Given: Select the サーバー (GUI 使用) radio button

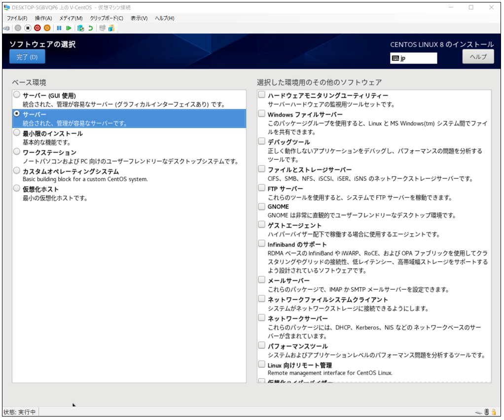Looking at the screenshot, I should 17,95.
